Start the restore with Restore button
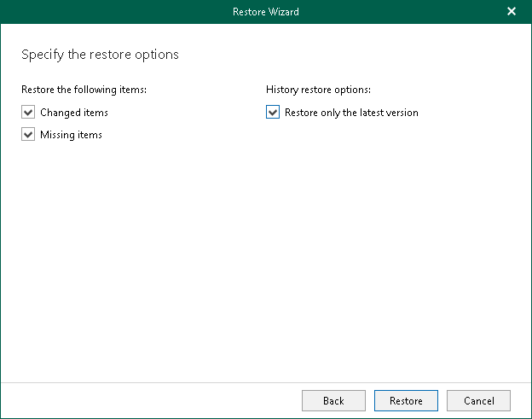 click(406, 400)
